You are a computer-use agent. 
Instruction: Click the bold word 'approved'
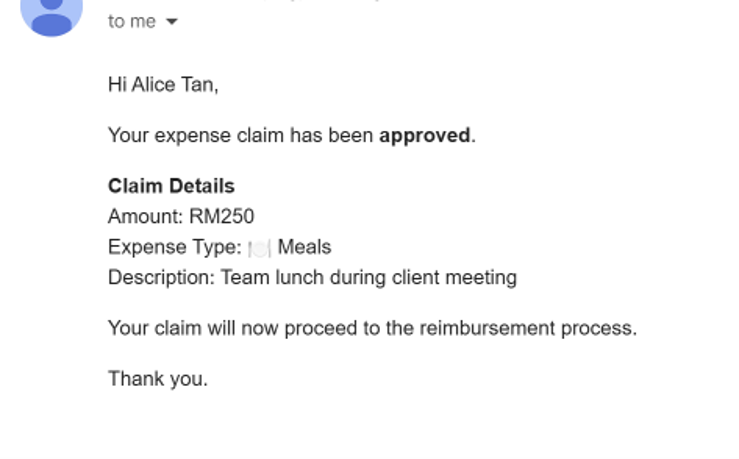coord(425,136)
